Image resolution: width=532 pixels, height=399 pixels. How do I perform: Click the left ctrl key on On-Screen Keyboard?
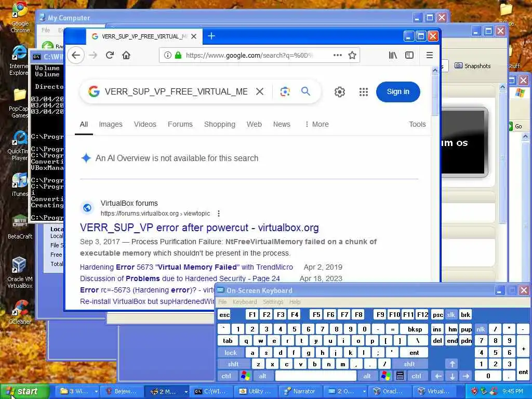(227, 376)
